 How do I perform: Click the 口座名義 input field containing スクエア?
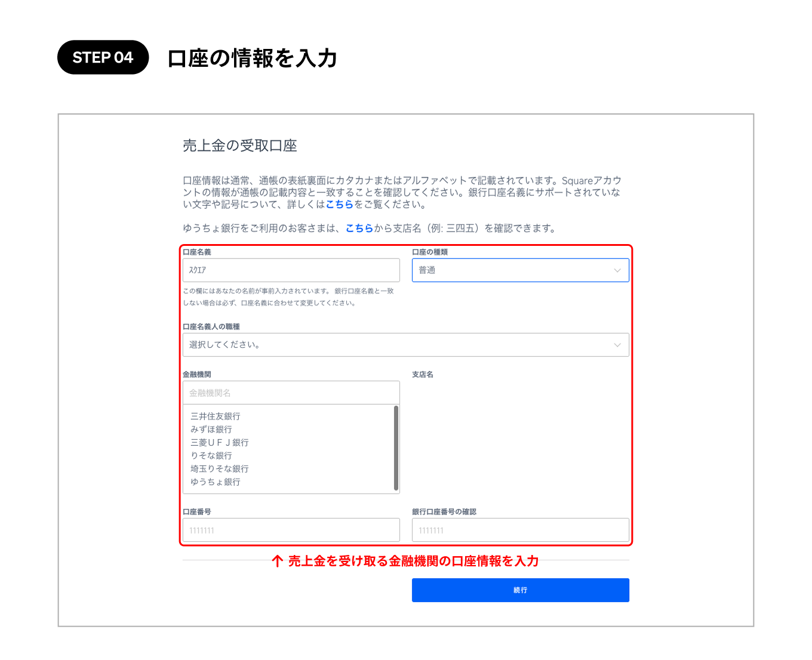[x=291, y=270]
